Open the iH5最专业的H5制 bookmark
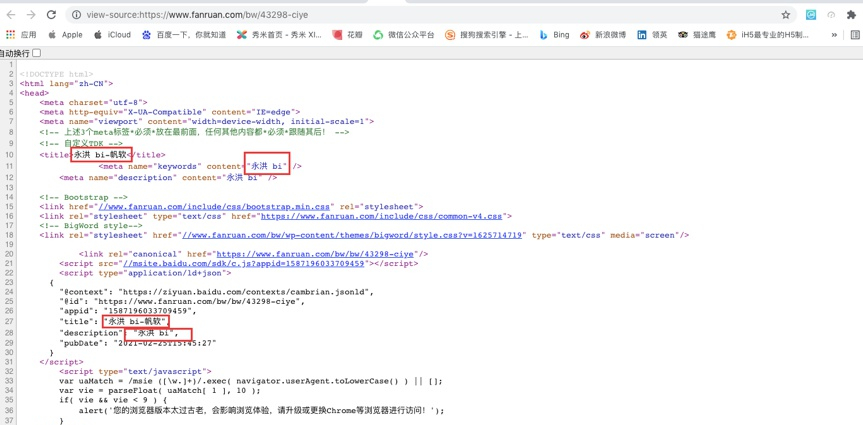863x425 pixels. 768,35
